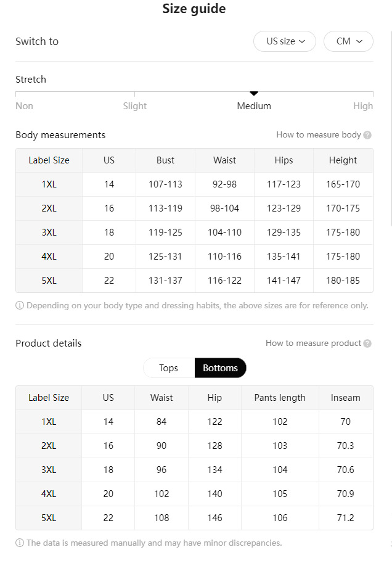Click the info icon before the manual measurement note
The width and height of the screenshot is (392, 563).
(x=20, y=543)
